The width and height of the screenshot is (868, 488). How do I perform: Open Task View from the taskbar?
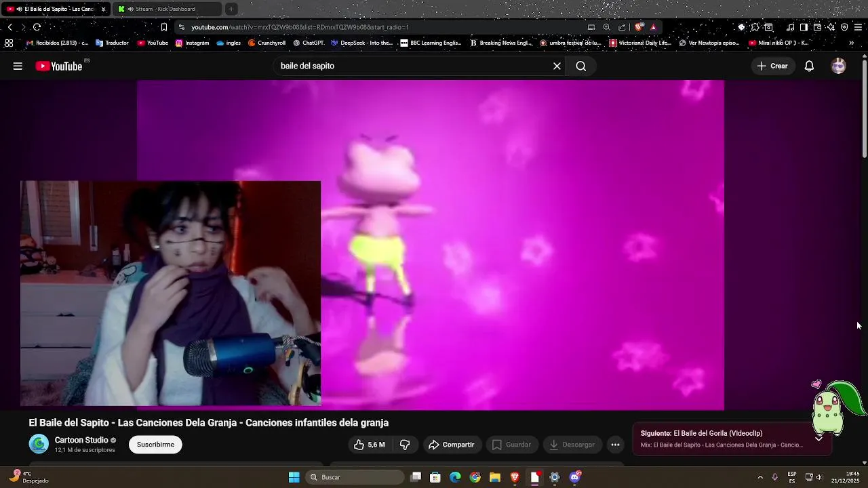pos(416,477)
